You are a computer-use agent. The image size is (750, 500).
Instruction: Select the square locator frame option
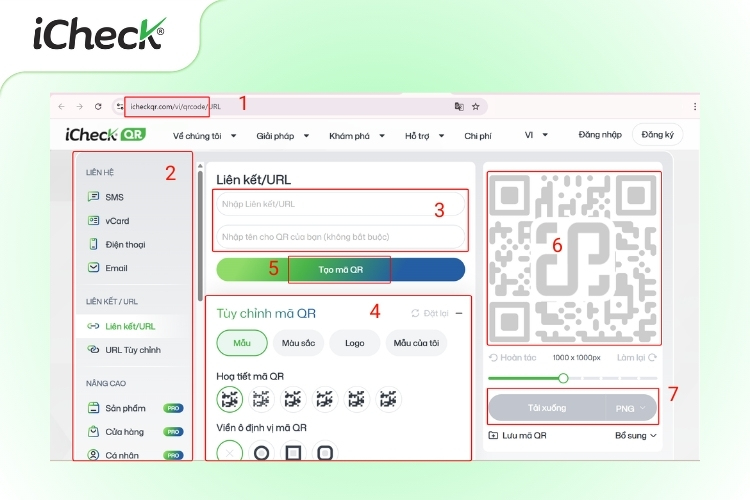click(x=293, y=452)
